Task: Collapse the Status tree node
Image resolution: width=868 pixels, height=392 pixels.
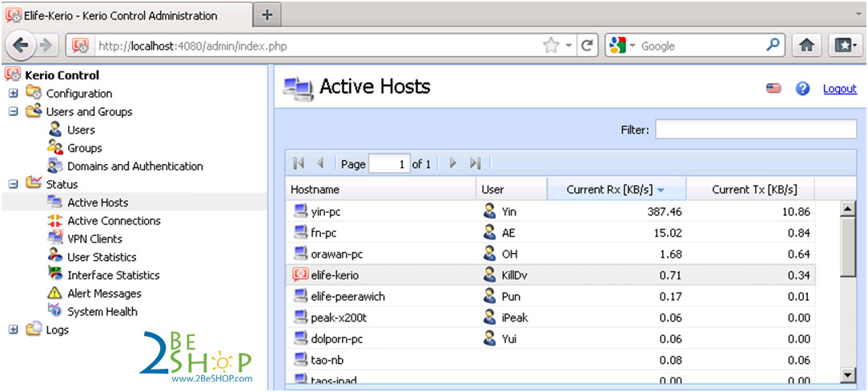Action: [14, 184]
